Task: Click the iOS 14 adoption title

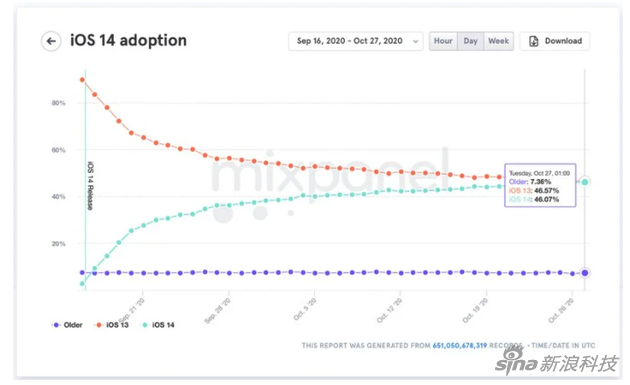Action: [129, 41]
